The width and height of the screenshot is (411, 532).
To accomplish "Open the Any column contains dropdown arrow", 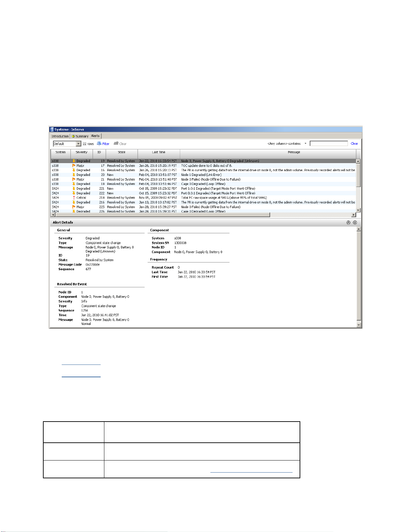I will coord(305,144).
